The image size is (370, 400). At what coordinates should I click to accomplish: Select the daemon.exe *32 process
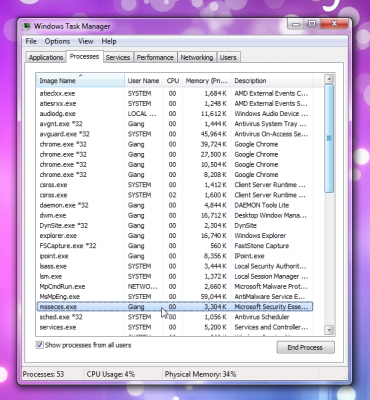pyautogui.click(x=174, y=205)
